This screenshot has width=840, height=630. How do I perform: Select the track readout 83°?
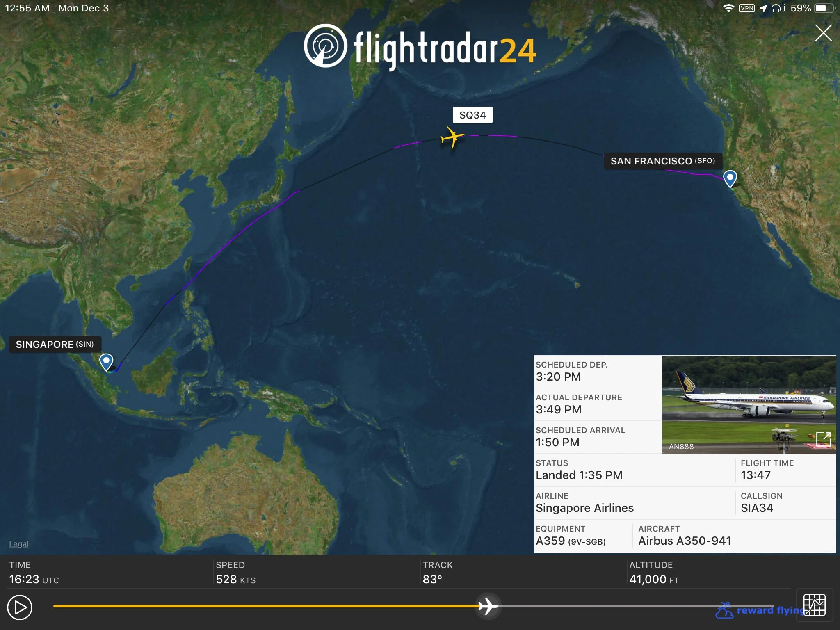pyautogui.click(x=432, y=579)
